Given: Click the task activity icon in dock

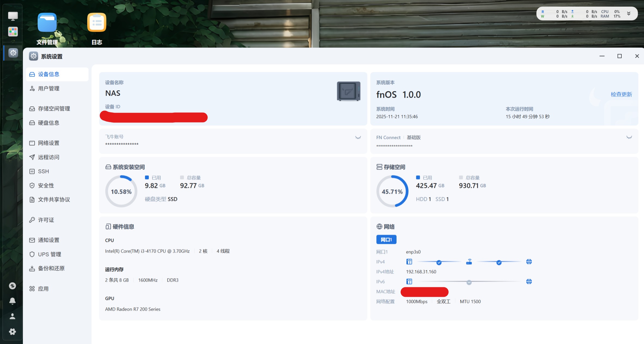Looking at the screenshot, I should 13,286.
